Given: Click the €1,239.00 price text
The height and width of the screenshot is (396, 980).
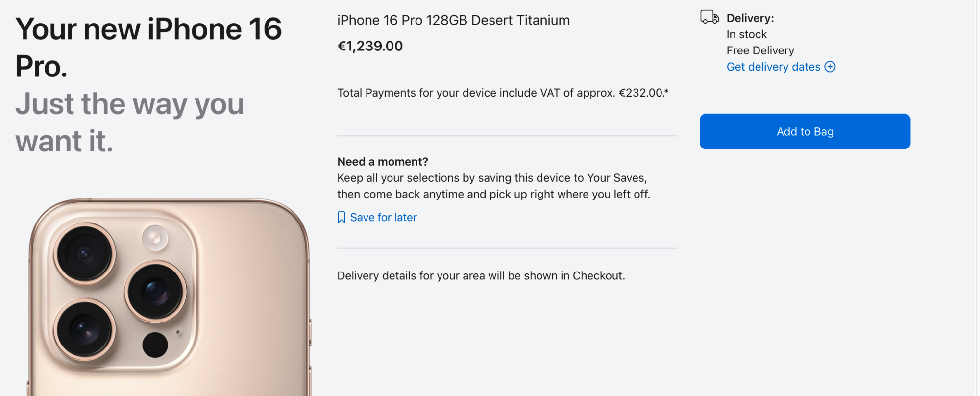Looking at the screenshot, I should pyautogui.click(x=370, y=46).
